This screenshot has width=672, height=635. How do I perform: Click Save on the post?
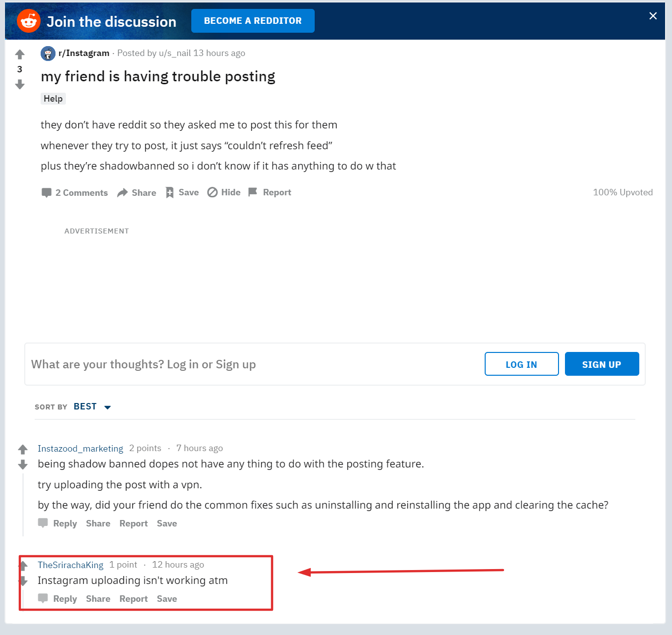(x=189, y=192)
